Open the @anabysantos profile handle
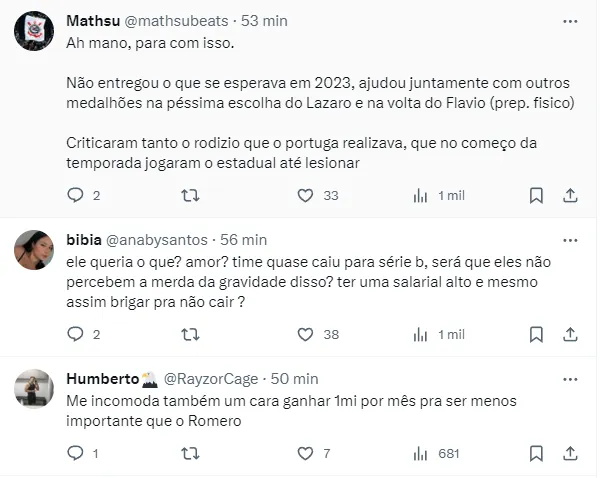The height and width of the screenshot is (478, 600). (x=157, y=240)
